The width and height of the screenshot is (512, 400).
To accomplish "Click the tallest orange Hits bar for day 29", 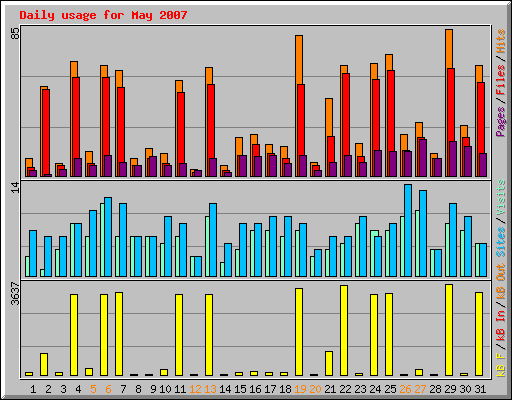I will click(449, 49).
